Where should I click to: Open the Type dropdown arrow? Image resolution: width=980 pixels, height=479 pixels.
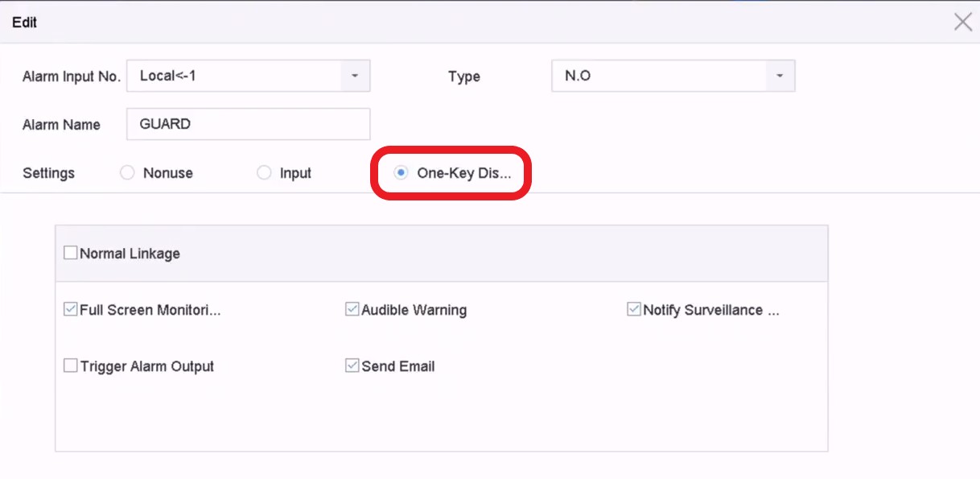779,76
